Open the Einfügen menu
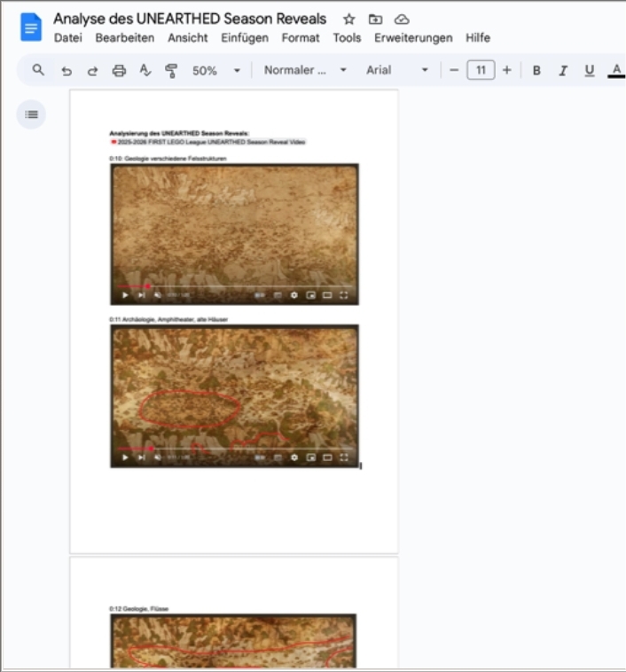Screen dimensions: 626x672 click(245, 38)
